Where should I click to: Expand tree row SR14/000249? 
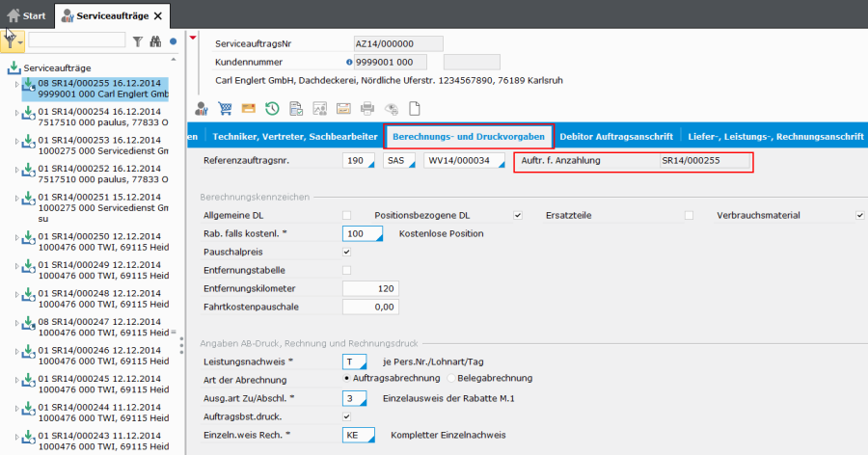click(16, 266)
